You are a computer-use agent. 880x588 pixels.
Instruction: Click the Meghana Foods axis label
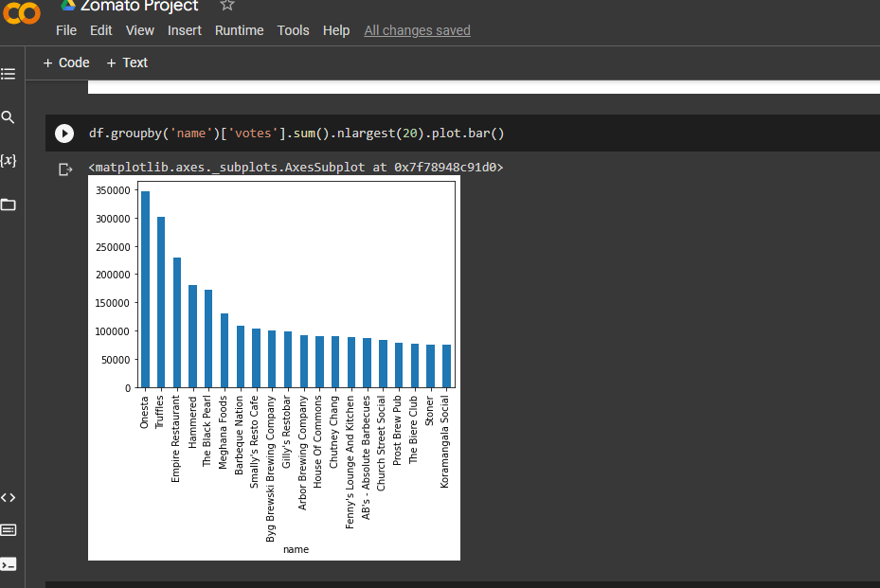223,432
